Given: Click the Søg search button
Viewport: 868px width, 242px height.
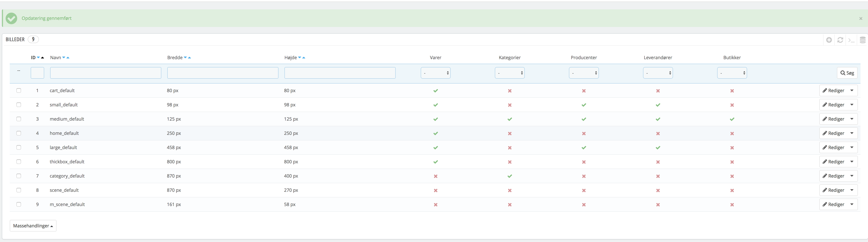Looking at the screenshot, I should [847, 73].
